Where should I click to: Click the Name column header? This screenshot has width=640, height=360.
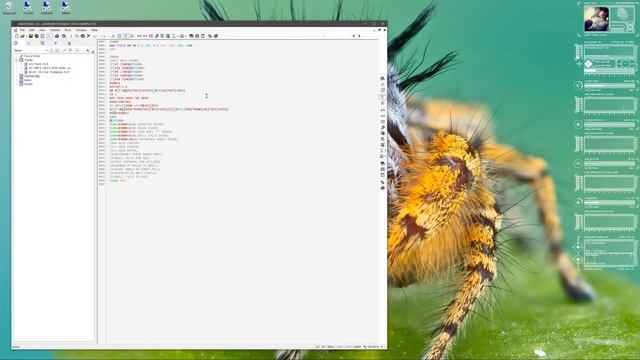18,51
